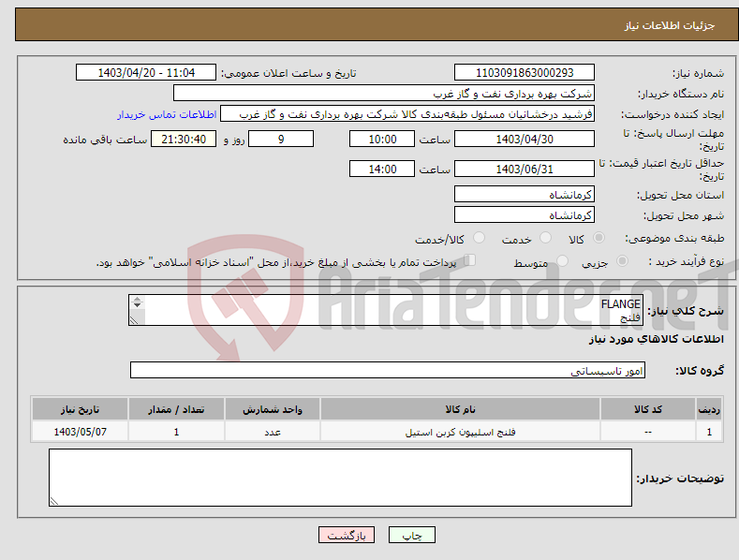739x560 pixels.
Task: Toggle the Islamic treasury payment checkbox
Action: click(470, 260)
